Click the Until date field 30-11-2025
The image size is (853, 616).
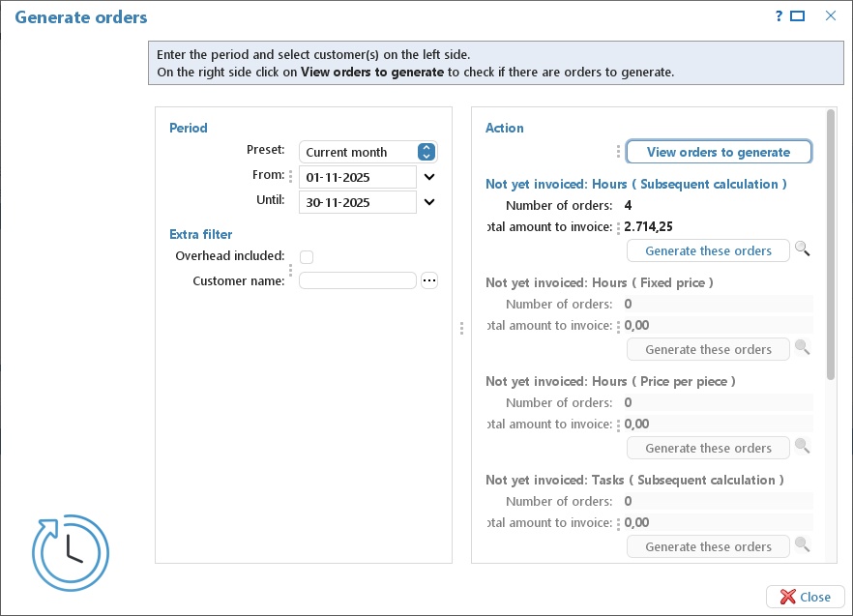358,202
